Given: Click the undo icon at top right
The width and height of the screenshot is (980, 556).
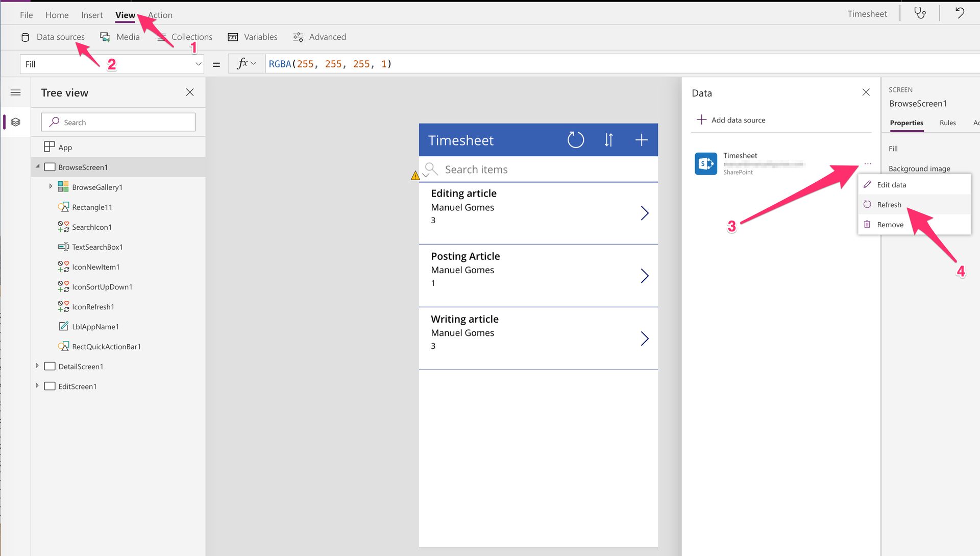Looking at the screenshot, I should (x=959, y=13).
